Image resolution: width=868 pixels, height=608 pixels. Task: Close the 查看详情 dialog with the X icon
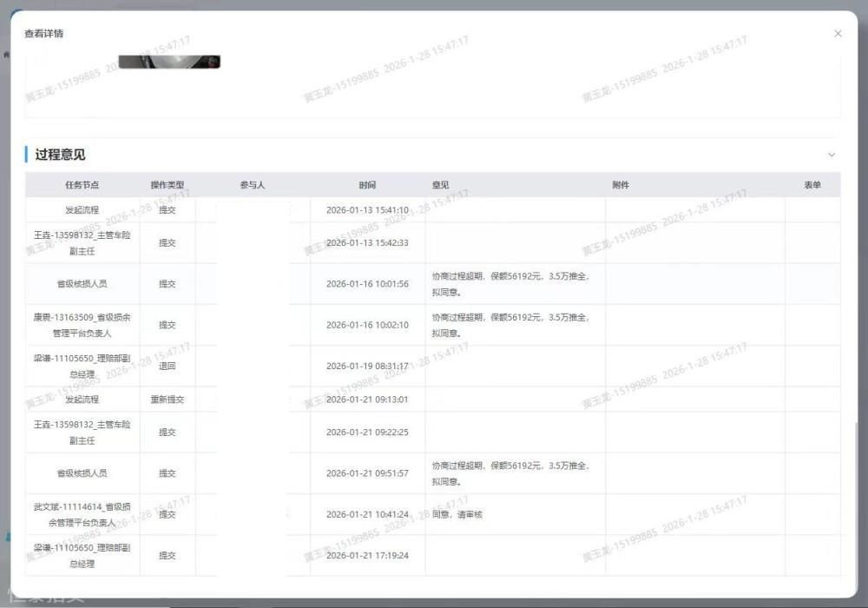(x=838, y=34)
